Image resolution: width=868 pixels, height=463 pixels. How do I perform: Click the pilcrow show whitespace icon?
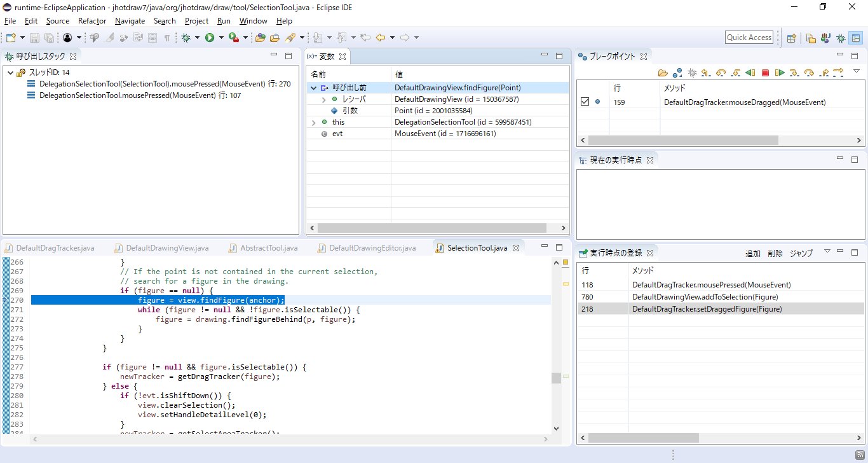(x=167, y=38)
